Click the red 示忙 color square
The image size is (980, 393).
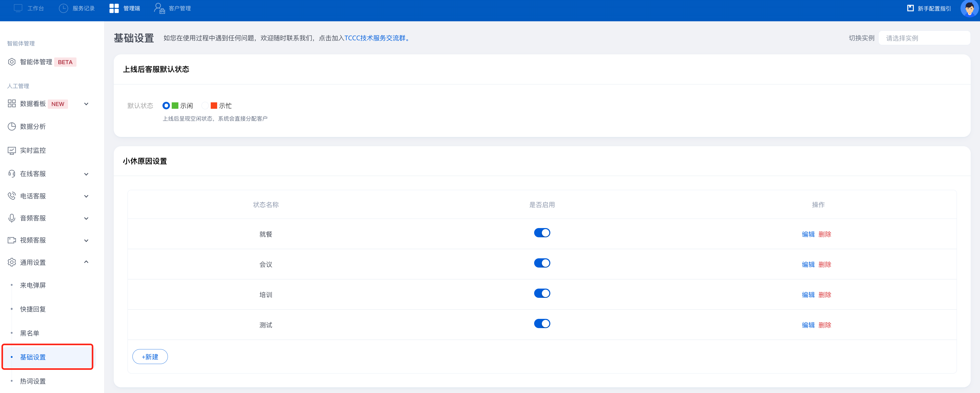pyautogui.click(x=214, y=105)
